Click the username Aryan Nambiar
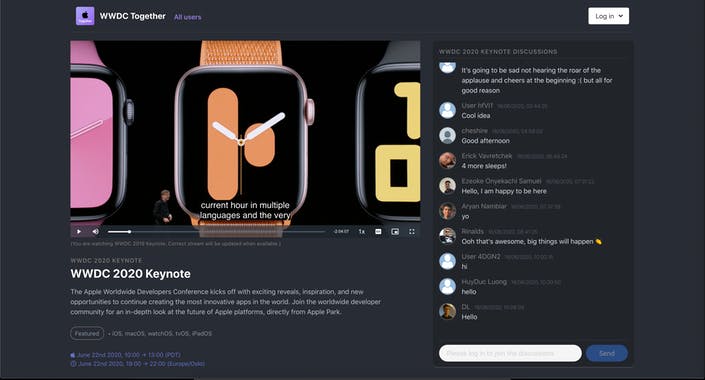 [x=484, y=206]
